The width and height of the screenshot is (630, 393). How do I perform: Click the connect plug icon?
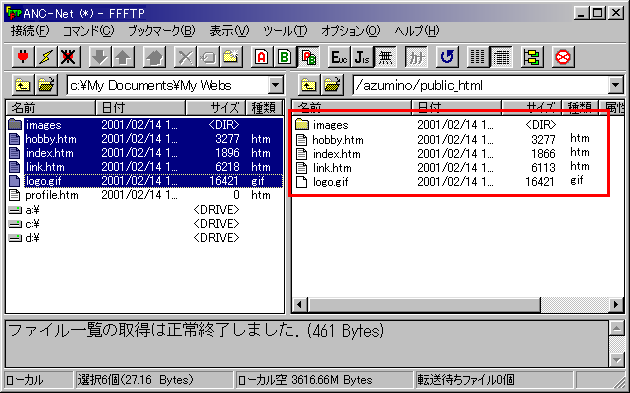point(23,57)
